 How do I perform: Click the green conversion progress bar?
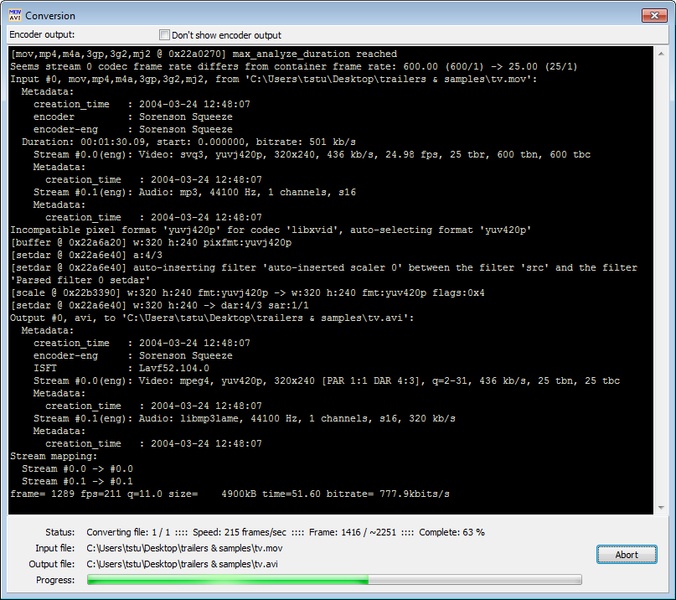tap(334, 580)
